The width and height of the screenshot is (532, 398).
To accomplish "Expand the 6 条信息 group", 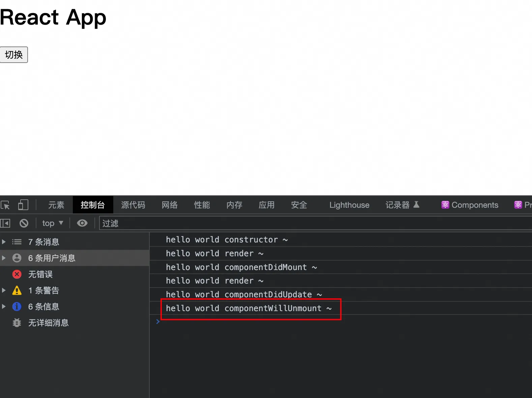I will coord(4,306).
